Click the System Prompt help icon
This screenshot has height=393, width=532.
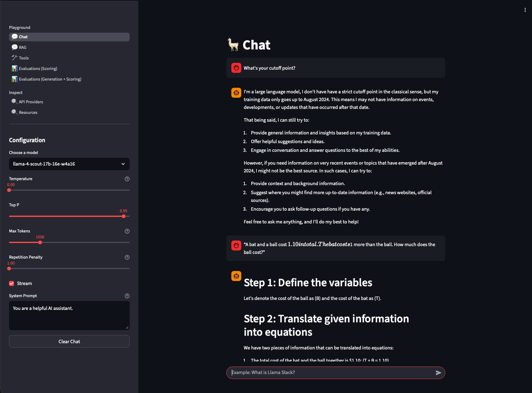pos(127,296)
